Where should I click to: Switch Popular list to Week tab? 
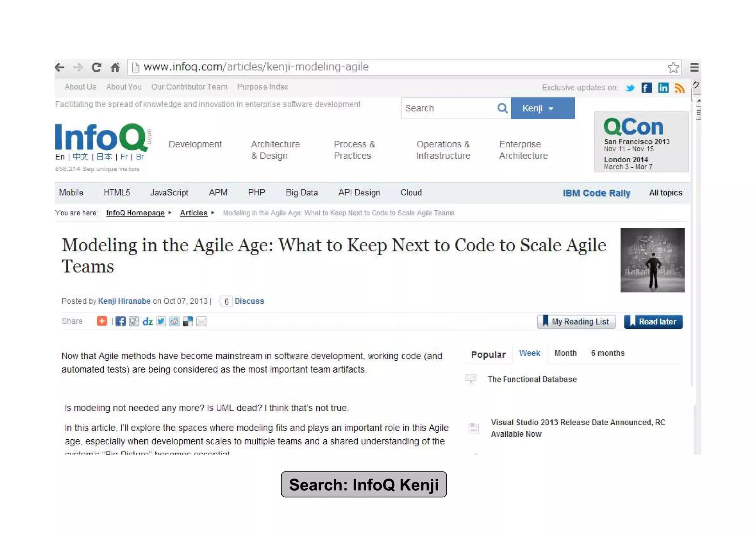click(x=529, y=353)
